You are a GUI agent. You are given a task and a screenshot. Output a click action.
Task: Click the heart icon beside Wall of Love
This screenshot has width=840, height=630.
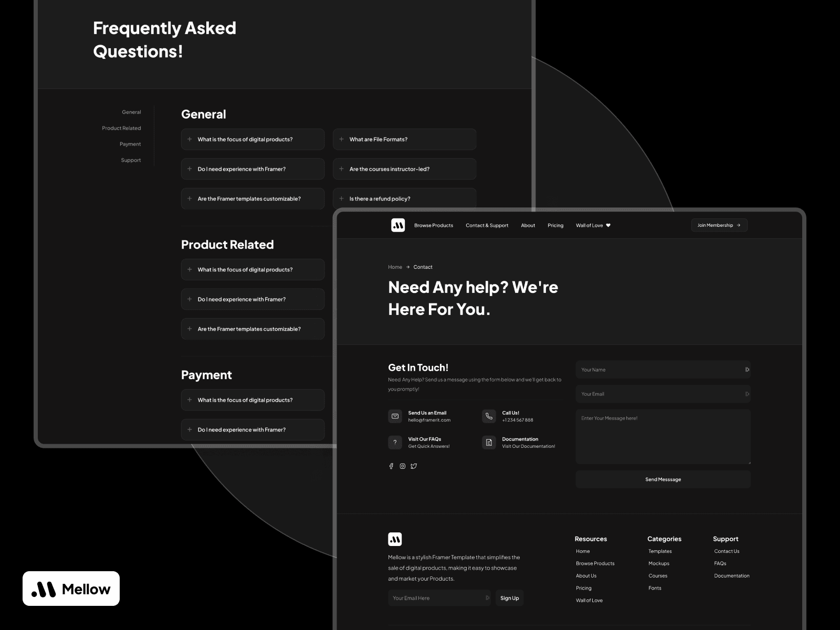pyautogui.click(x=608, y=225)
